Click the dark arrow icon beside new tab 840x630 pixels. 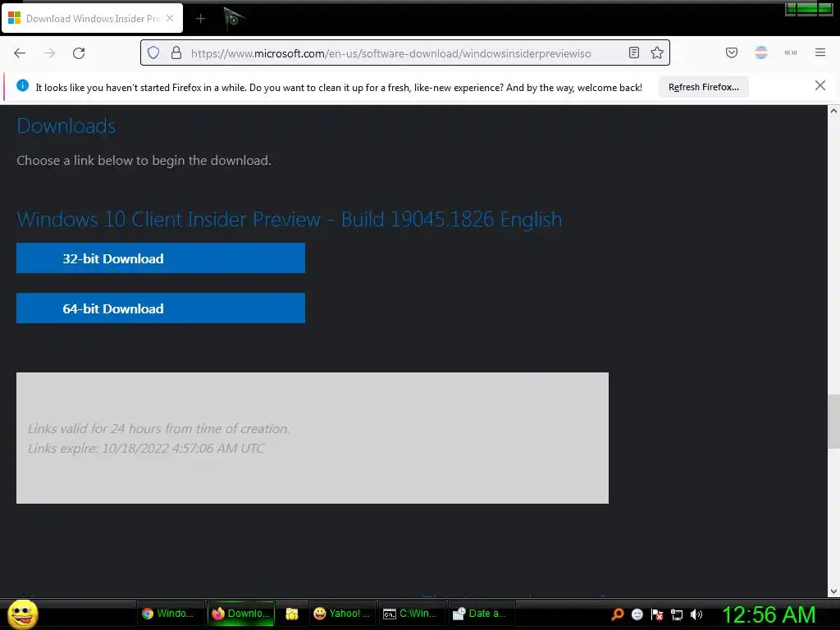234,19
